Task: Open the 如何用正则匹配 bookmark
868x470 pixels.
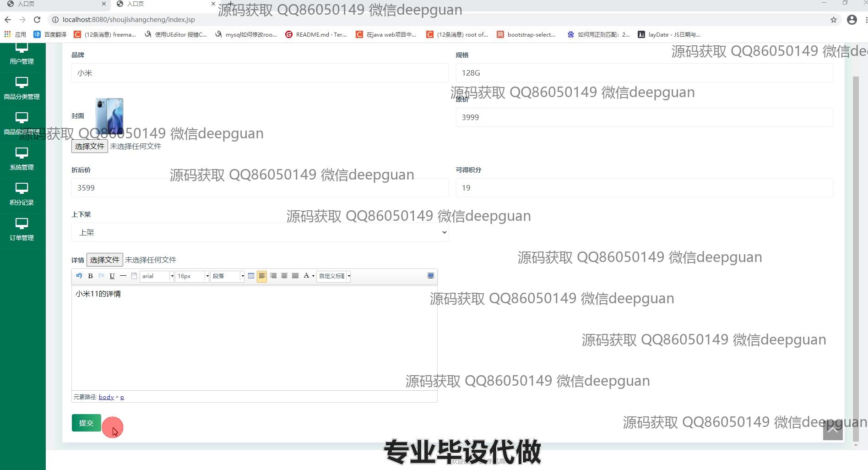Action: 598,34
